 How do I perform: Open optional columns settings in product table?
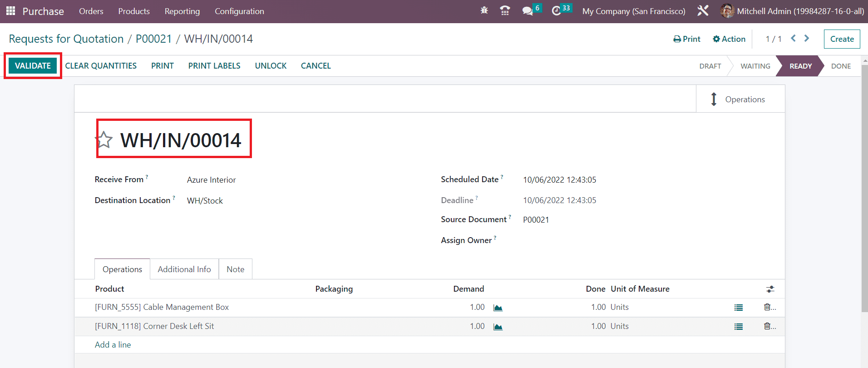tap(770, 289)
